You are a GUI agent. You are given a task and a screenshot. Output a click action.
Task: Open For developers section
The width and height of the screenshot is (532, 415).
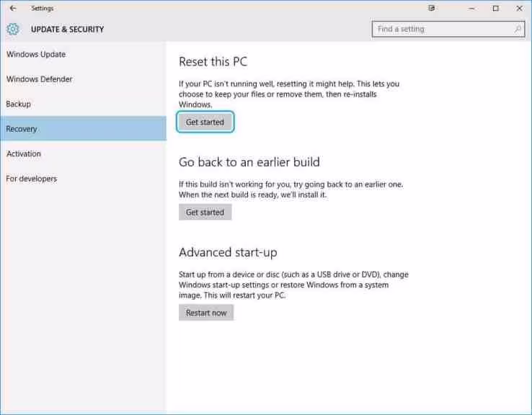[83, 179]
